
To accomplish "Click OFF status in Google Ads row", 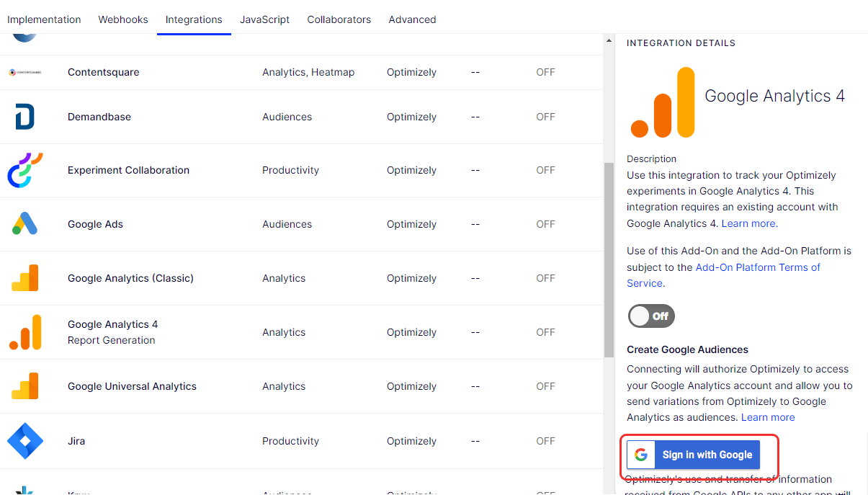I will 545,224.
